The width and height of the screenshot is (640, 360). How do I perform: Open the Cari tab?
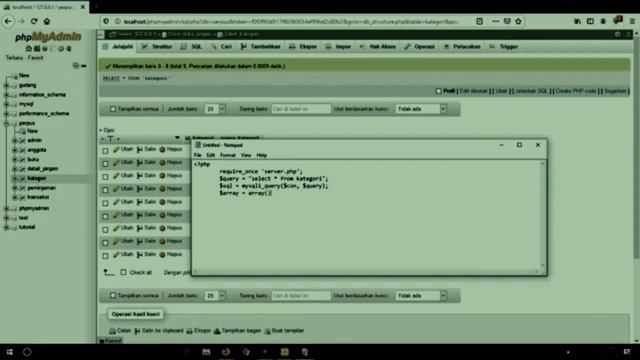pos(222,47)
